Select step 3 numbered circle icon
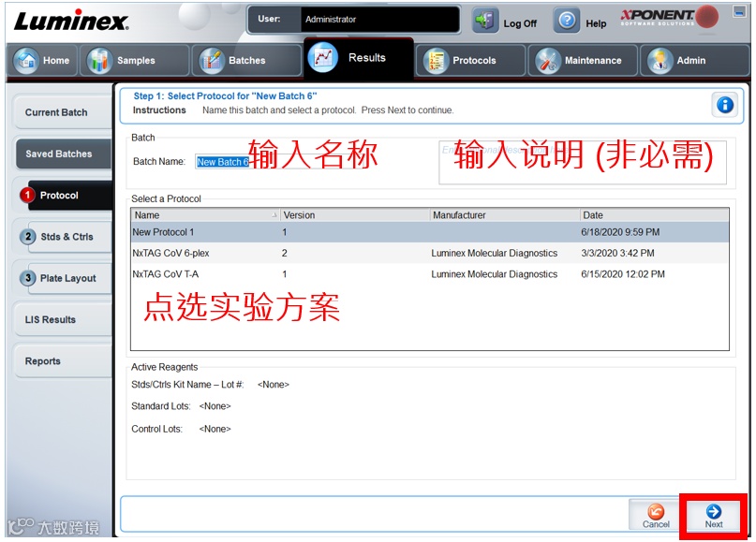The width and height of the screenshot is (756, 542). 28,278
